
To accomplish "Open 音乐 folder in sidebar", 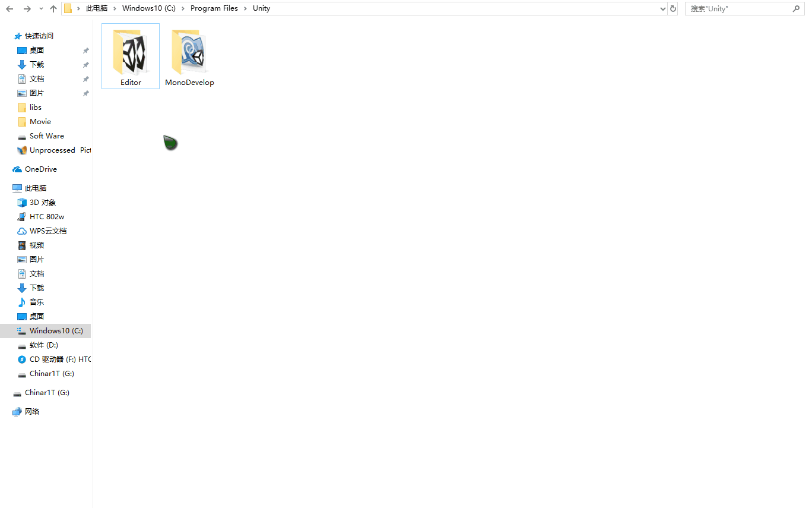I will tap(37, 302).
